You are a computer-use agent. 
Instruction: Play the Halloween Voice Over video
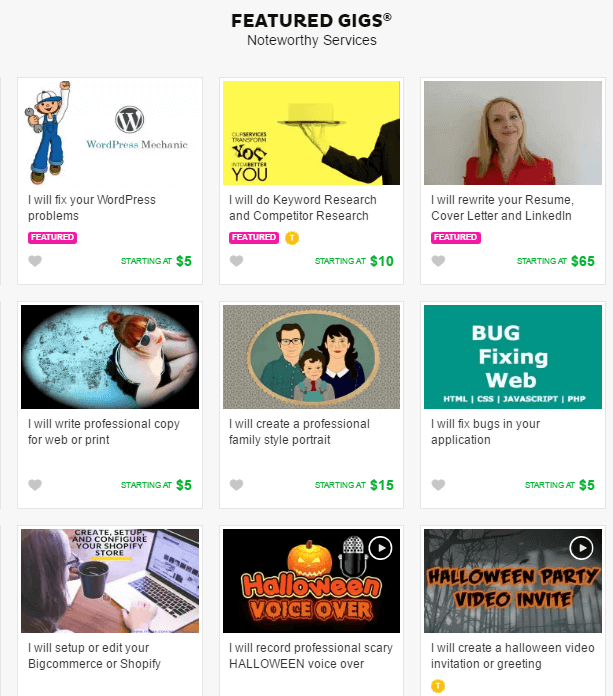380,548
